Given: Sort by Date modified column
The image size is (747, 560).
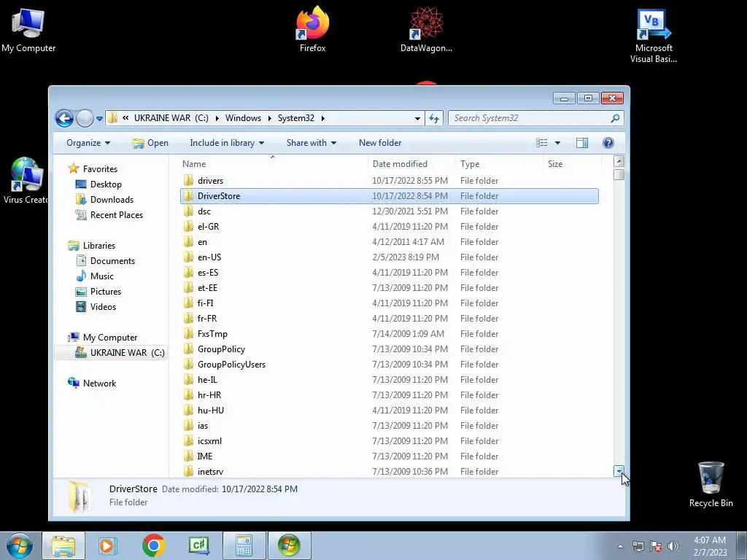Looking at the screenshot, I should (x=411, y=164).
